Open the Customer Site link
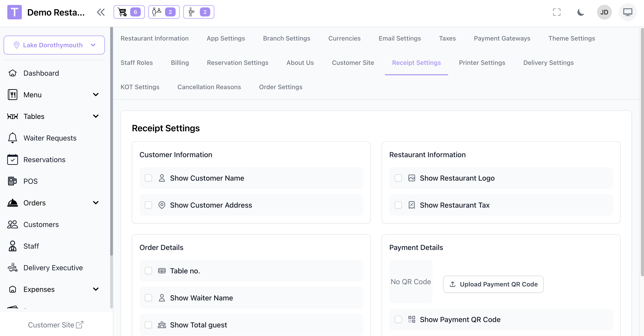This screenshot has height=336, width=644. tap(55, 325)
